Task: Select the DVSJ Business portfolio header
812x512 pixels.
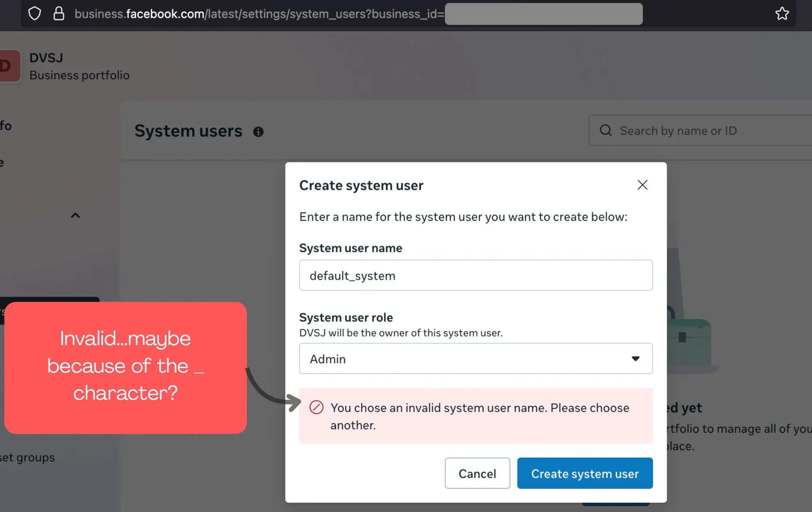Action: tap(79, 66)
